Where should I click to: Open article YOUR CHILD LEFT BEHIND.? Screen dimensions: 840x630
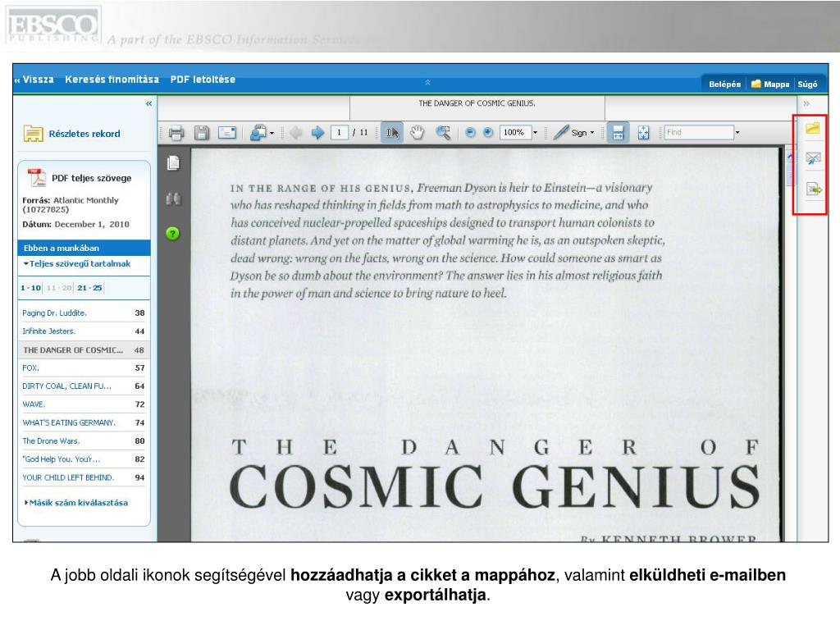(68, 477)
